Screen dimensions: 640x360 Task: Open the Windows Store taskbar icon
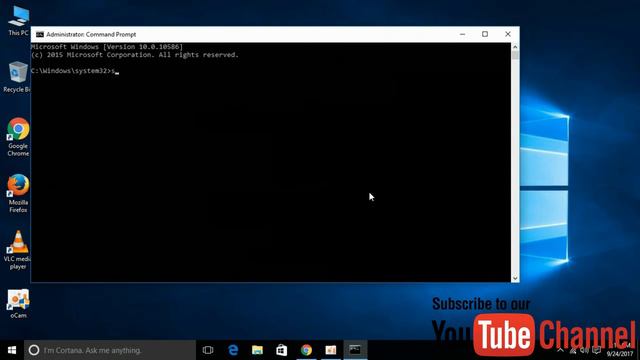(x=282, y=350)
